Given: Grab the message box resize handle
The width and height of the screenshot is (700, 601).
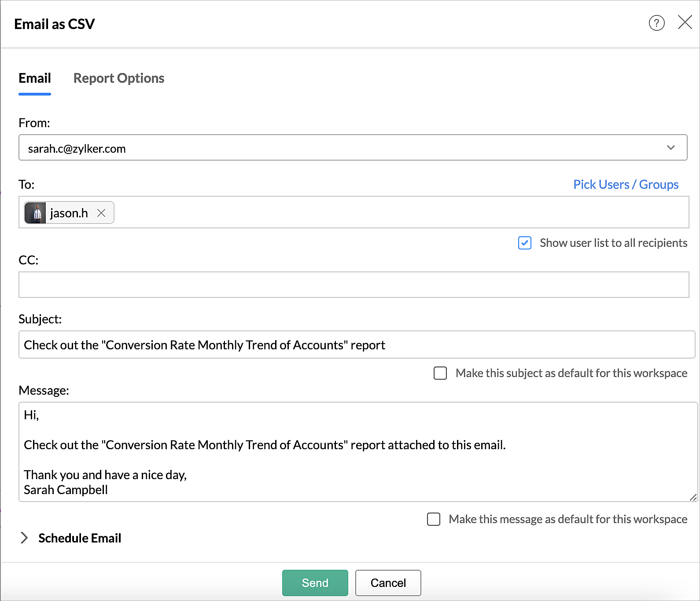Looking at the screenshot, I should pos(693,497).
